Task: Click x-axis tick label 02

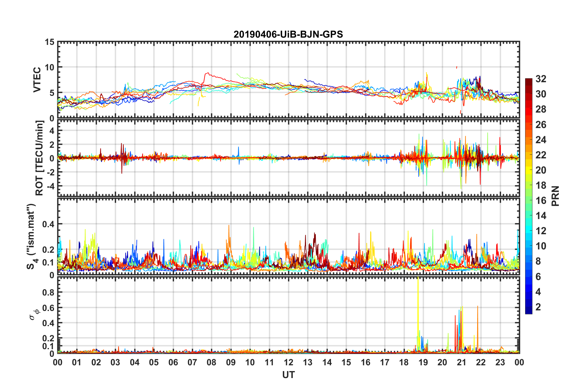Action: 96,362
